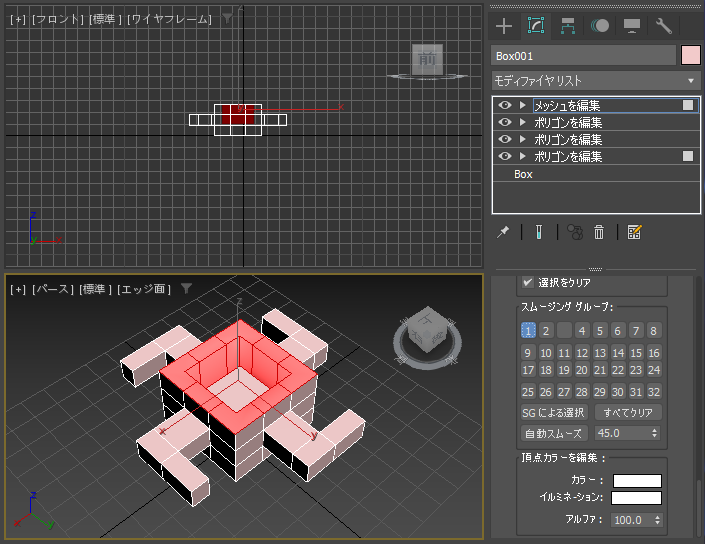Toggle the 選択をクリア checkbox
This screenshot has height=544, width=705.
tap(528, 282)
